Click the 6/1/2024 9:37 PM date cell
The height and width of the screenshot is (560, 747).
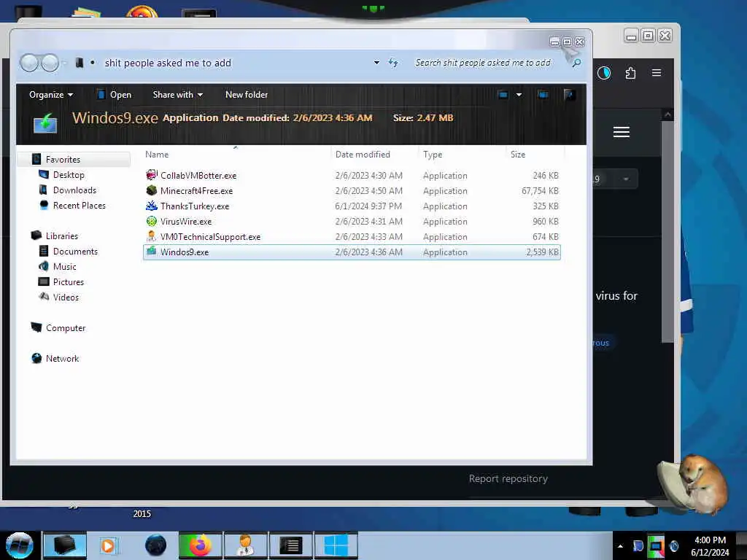[368, 206]
